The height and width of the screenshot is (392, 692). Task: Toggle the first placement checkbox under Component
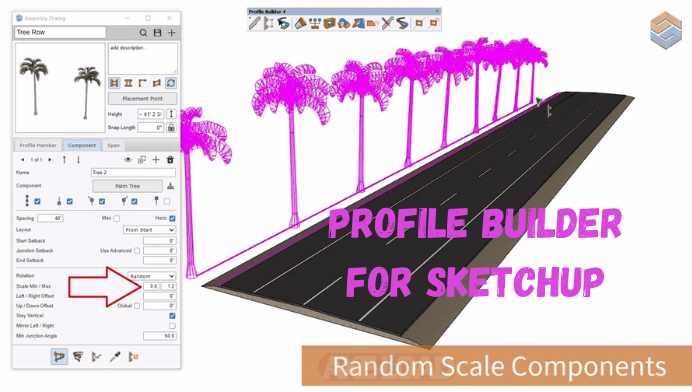tap(38, 201)
